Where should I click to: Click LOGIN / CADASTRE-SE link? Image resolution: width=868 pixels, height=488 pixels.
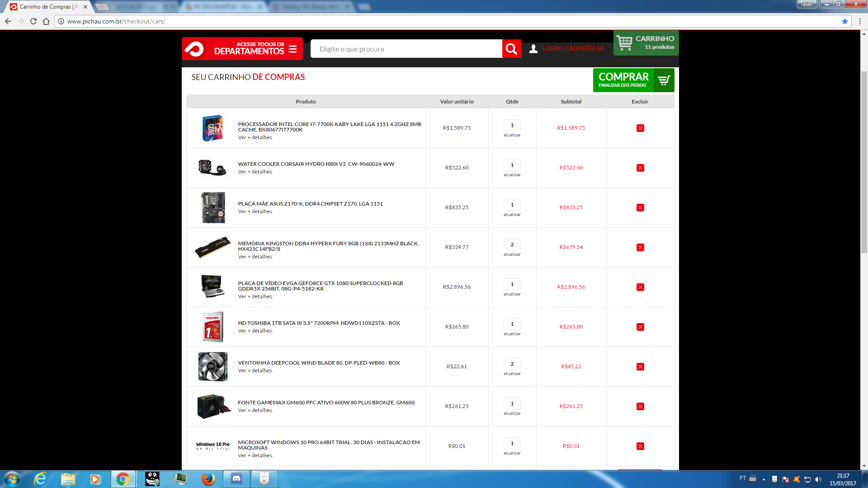pyautogui.click(x=573, y=48)
